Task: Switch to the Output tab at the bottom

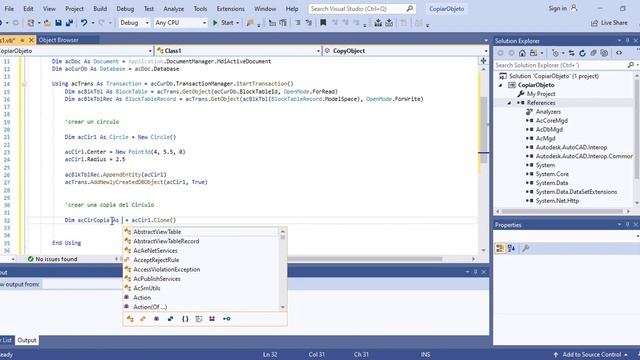Action: tap(27, 340)
